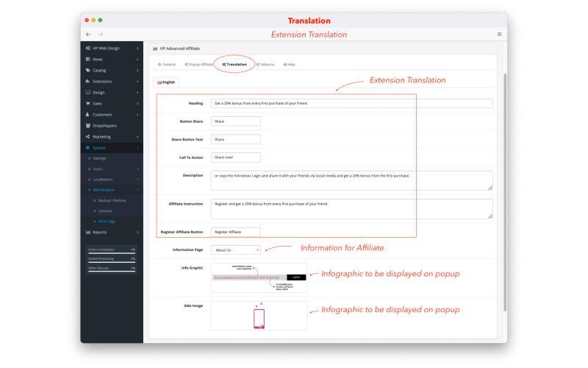Click the page vertical scrollbar
The height and width of the screenshot is (368, 588).
click(x=505, y=192)
